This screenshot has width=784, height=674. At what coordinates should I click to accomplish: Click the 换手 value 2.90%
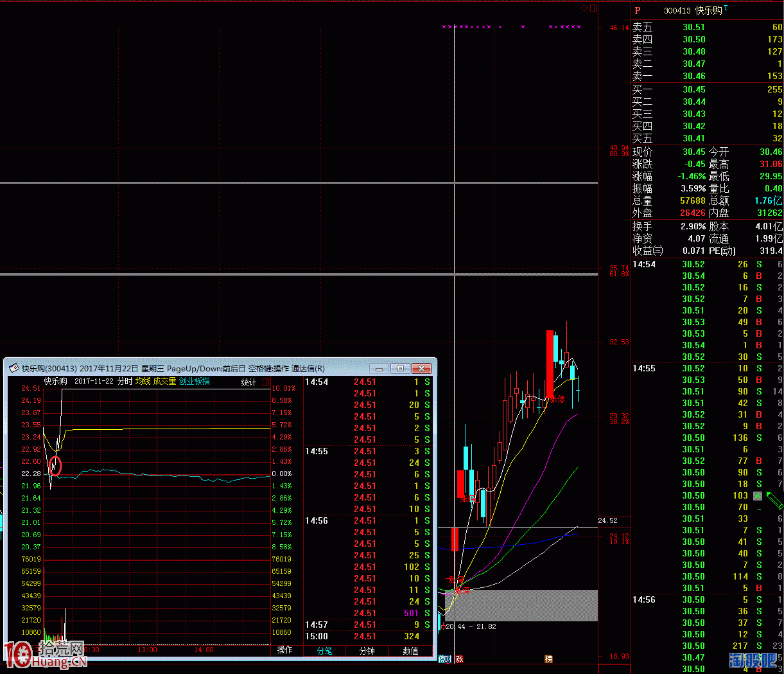[693, 226]
